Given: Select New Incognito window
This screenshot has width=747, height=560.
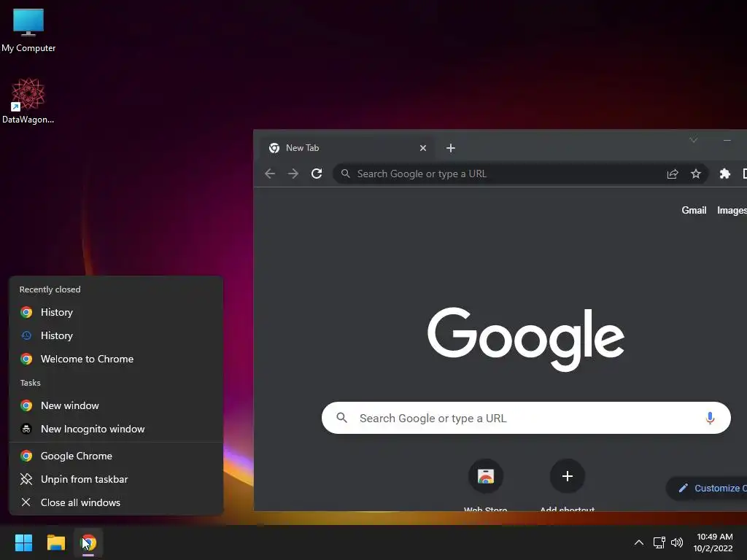Looking at the screenshot, I should coord(116,429).
